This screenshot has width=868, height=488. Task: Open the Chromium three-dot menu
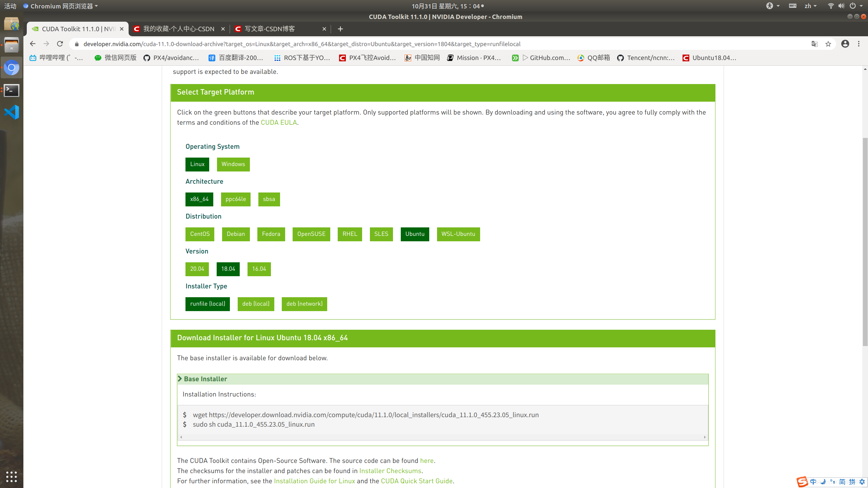pos(859,44)
